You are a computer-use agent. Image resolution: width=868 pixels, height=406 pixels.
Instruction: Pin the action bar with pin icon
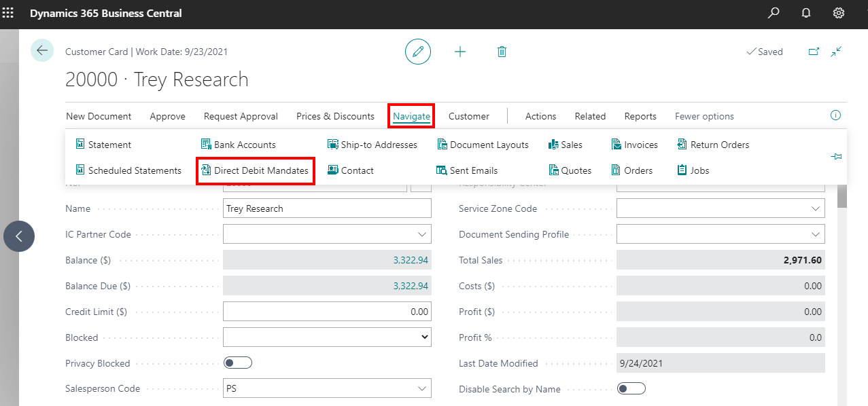click(x=836, y=157)
